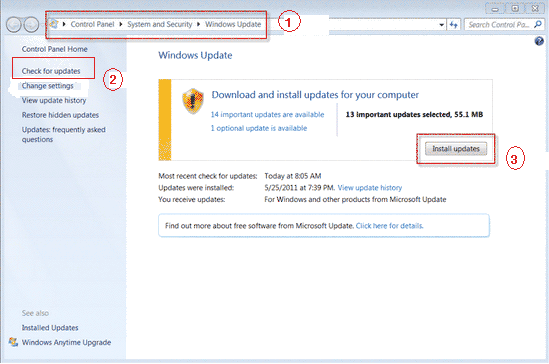549x364 pixels.
Task: Open 14 important updates are available link
Action: pyautogui.click(x=267, y=114)
